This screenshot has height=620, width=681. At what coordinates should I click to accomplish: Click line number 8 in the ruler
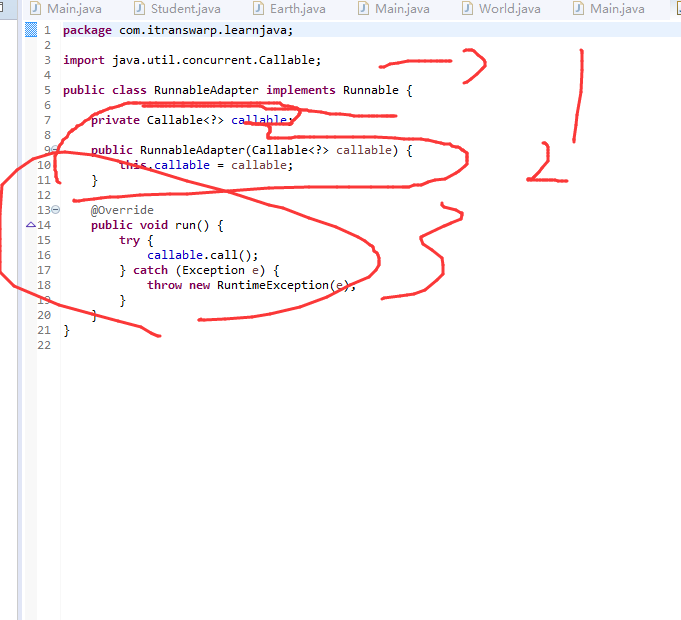click(47, 135)
